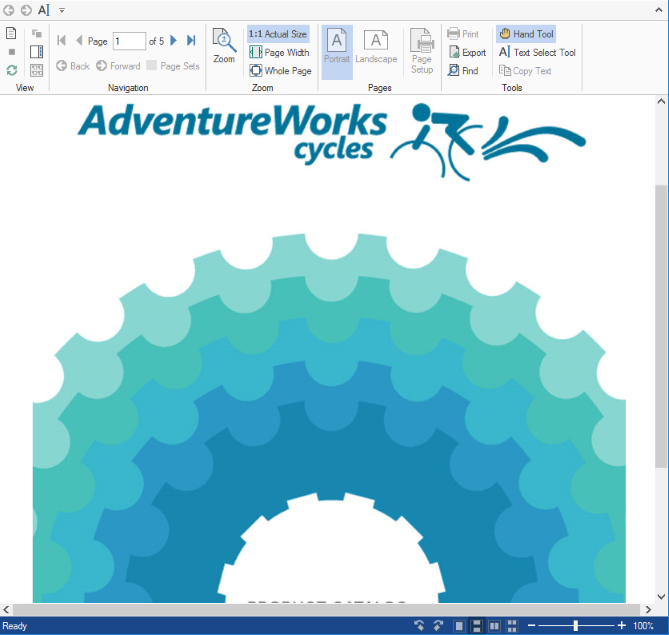Adjust the zoom slider in status bar
Image resolution: width=669 pixels, height=635 pixels.
[576, 626]
